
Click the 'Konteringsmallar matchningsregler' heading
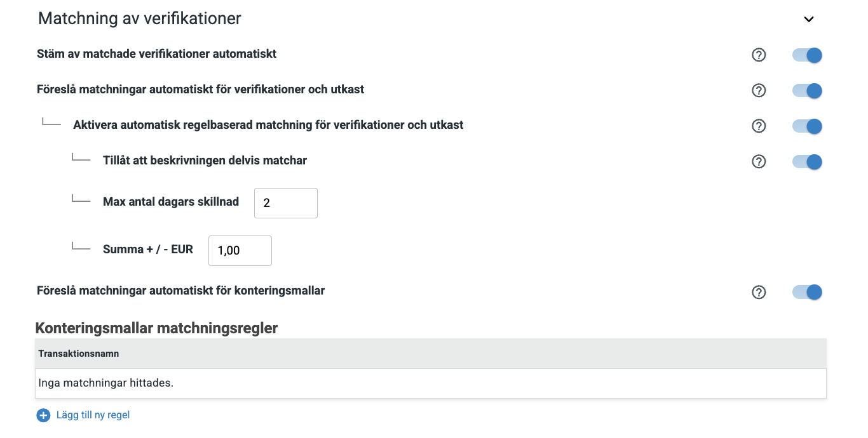tap(157, 328)
